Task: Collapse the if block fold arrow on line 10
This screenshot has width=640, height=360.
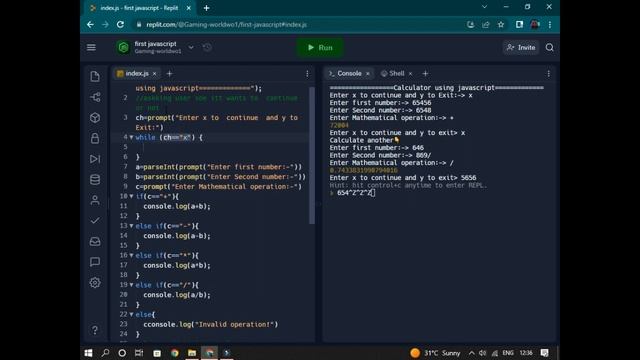Action: [x=131, y=196]
